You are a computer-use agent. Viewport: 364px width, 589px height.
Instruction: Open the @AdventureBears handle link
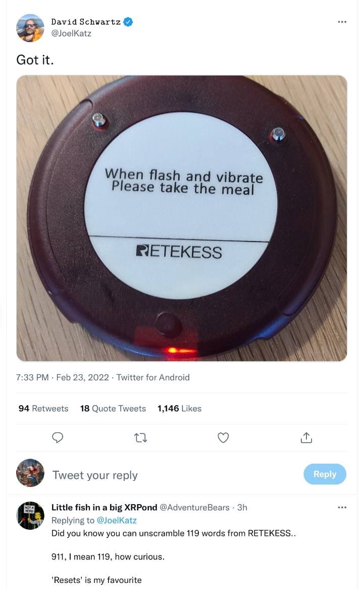194,507
